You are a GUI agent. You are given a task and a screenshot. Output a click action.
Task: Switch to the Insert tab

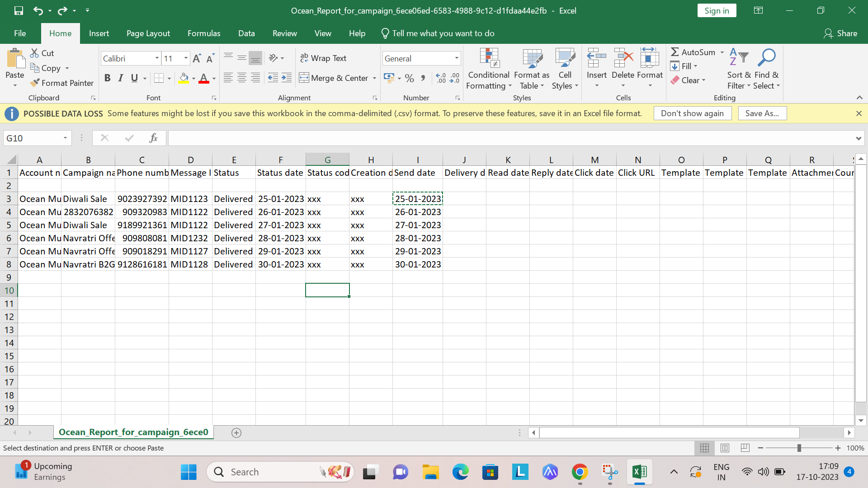pyautogui.click(x=99, y=33)
